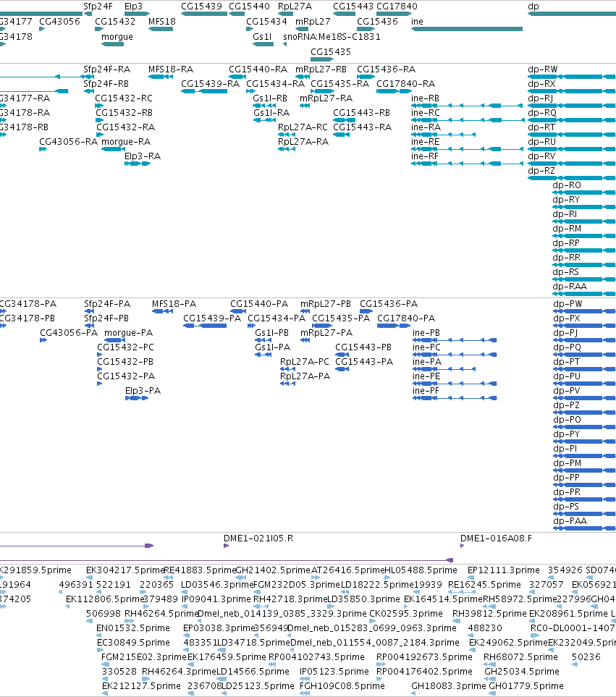The image size is (616, 697).
Task: Select protein mRpL27-PA
Action: pos(326,333)
